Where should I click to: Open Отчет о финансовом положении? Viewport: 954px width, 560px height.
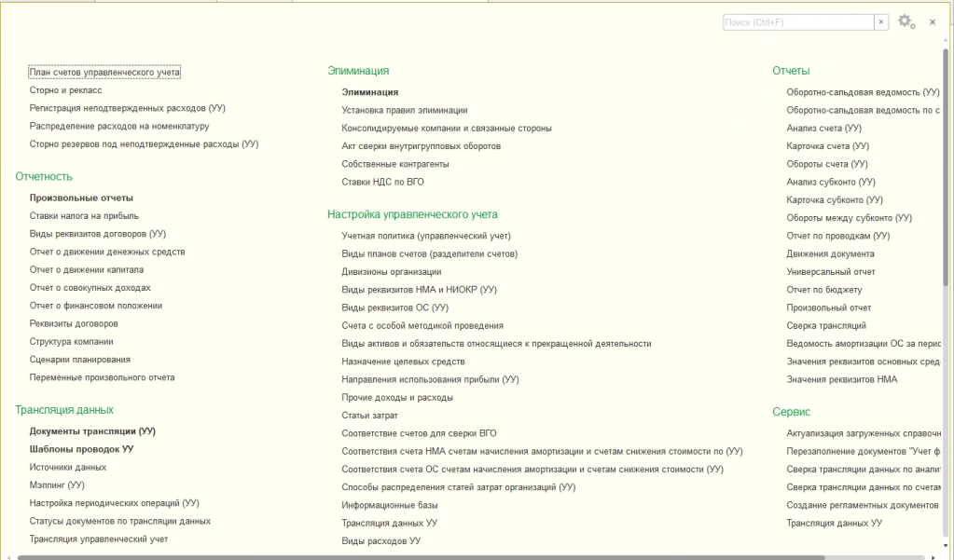(95, 306)
